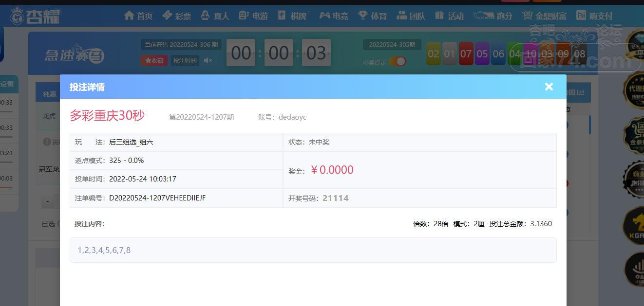Open the 棋牌 menu item
Viewport: 644px width, 306px height.
pyautogui.click(x=293, y=16)
